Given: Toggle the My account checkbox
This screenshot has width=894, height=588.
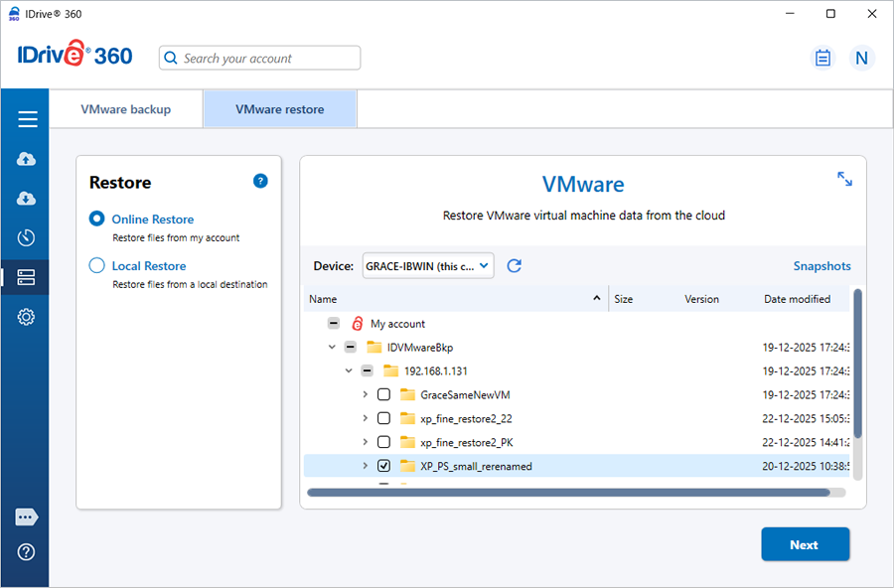Looking at the screenshot, I should pos(334,324).
